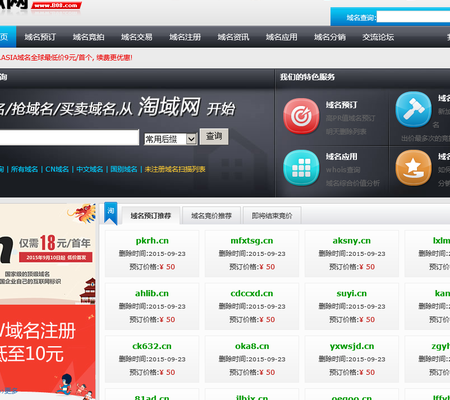Open the mfxtsg.cn domain
450x400 pixels.
(x=252, y=241)
